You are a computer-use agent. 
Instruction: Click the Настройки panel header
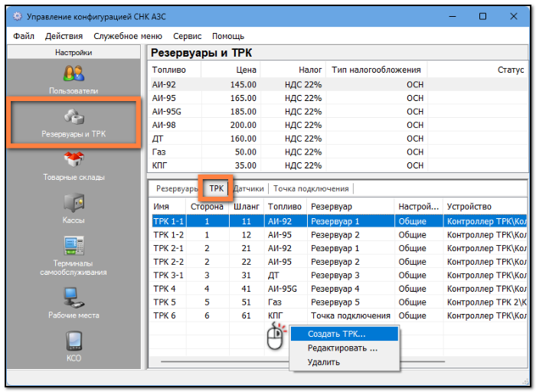point(74,52)
